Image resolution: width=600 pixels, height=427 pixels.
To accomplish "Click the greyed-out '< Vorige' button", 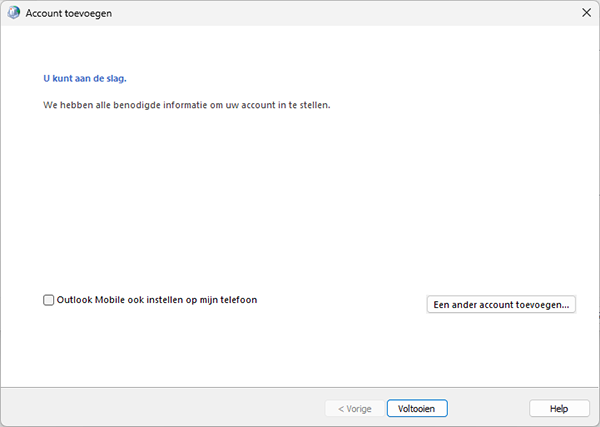I will (355, 409).
